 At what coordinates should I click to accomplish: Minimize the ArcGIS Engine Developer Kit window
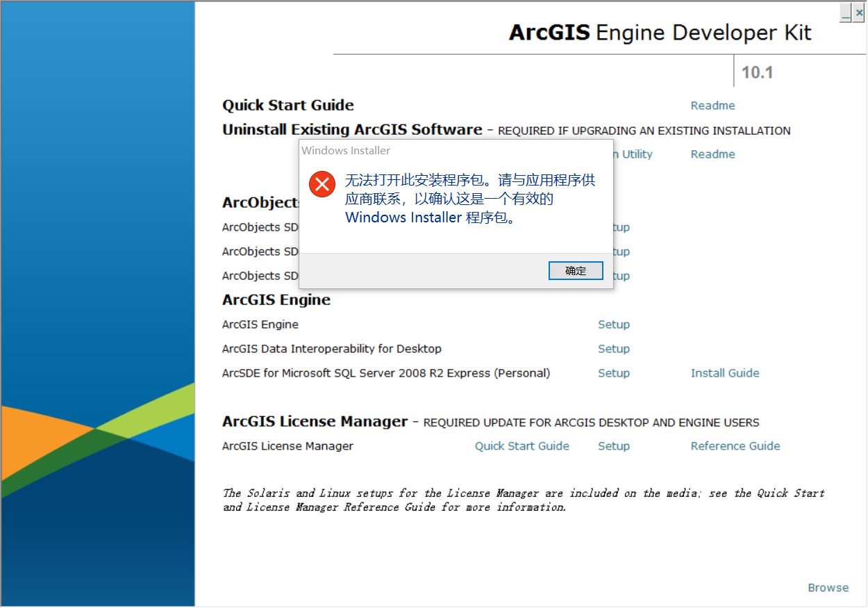[845, 13]
